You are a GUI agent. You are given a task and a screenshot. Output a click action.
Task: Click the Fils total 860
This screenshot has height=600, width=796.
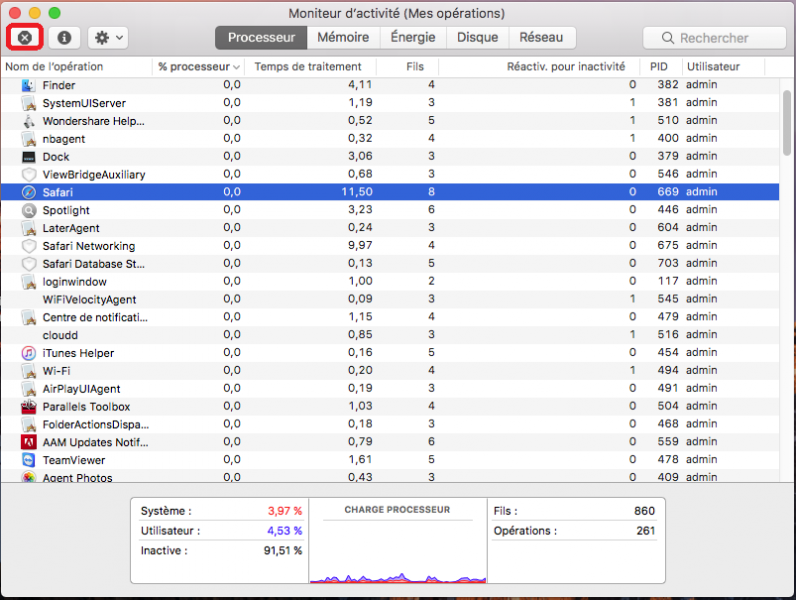tap(644, 511)
